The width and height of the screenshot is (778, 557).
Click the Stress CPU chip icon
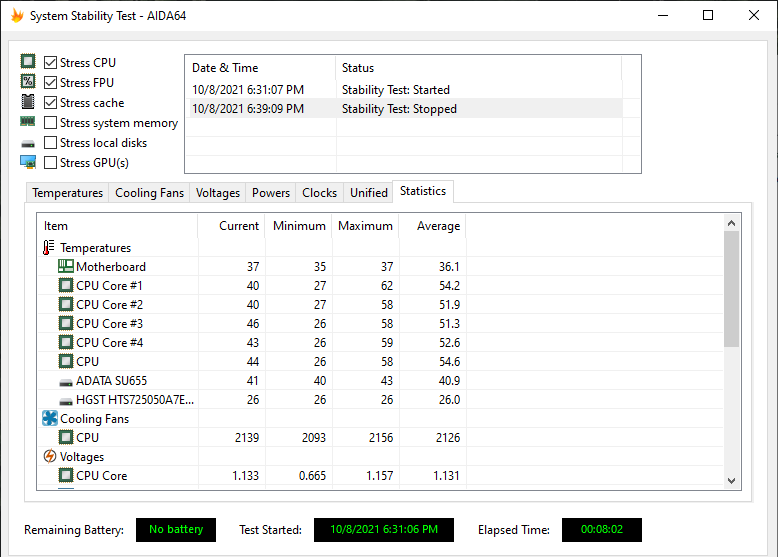(28, 62)
